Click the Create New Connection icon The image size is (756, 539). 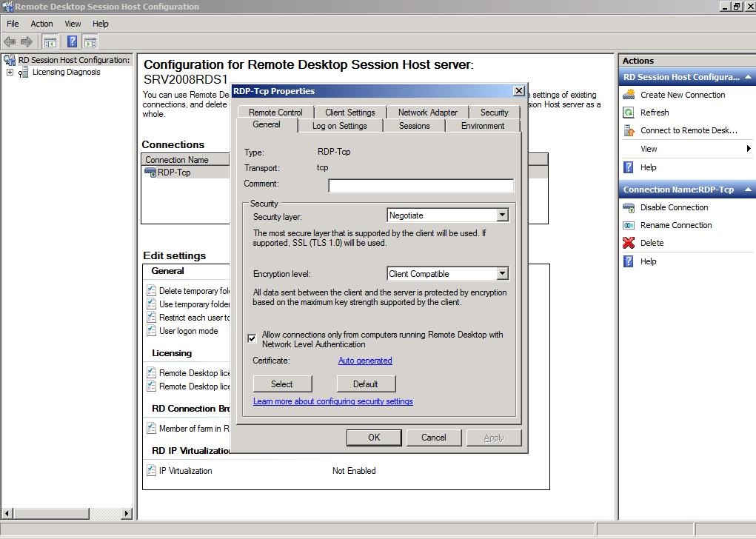629,95
